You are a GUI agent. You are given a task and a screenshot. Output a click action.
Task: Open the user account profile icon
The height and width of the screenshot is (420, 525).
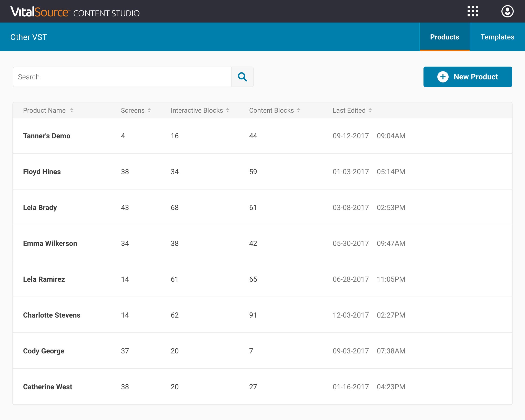pos(507,11)
